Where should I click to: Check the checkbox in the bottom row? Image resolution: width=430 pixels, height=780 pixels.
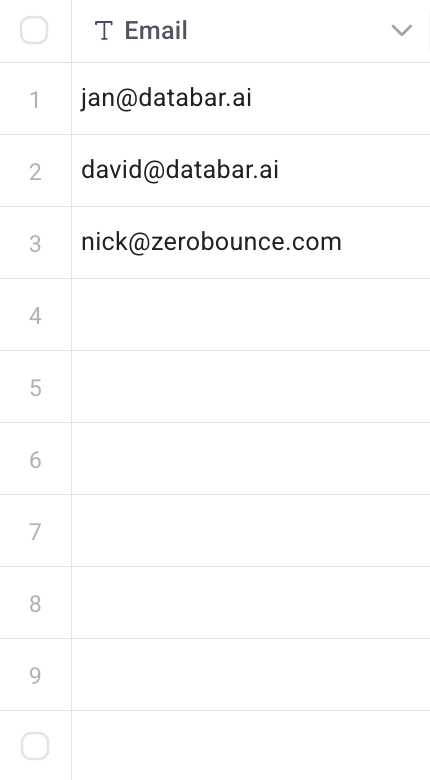point(35,746)
